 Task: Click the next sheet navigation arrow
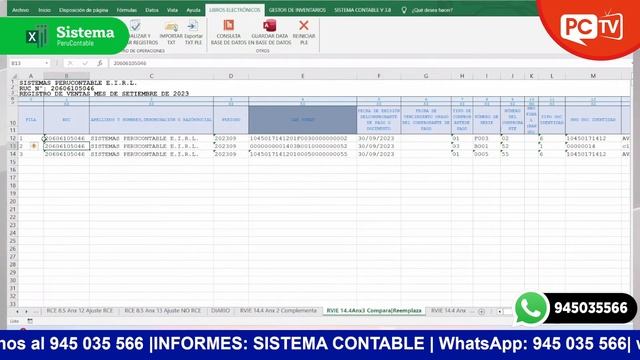(x=27, y=311)
